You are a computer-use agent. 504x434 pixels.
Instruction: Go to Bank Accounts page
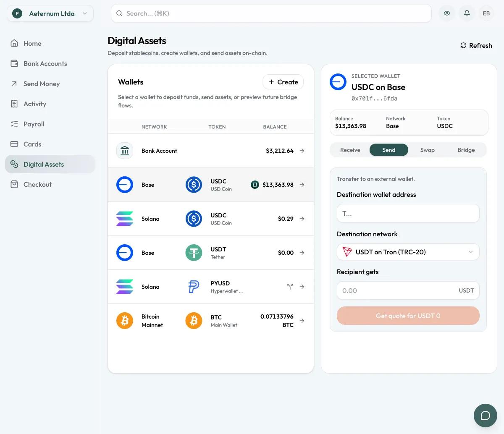pyautogui.click(x=50, y=63)
